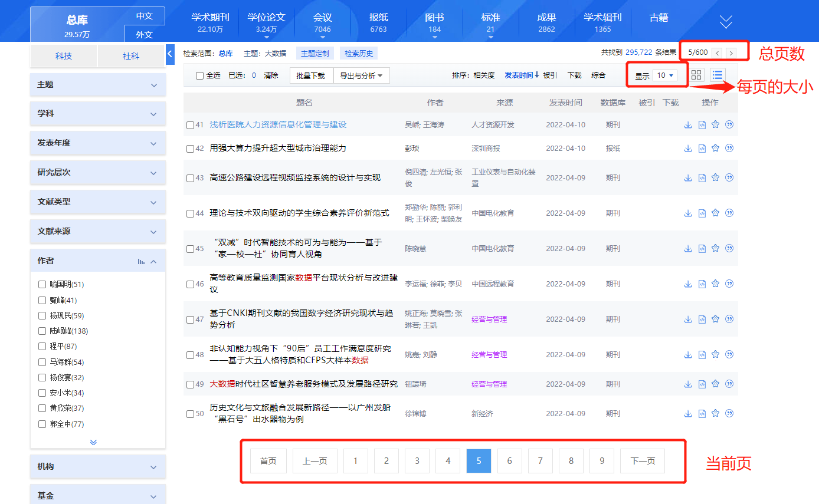Clear selection with 清除

(x=271, y=75)
